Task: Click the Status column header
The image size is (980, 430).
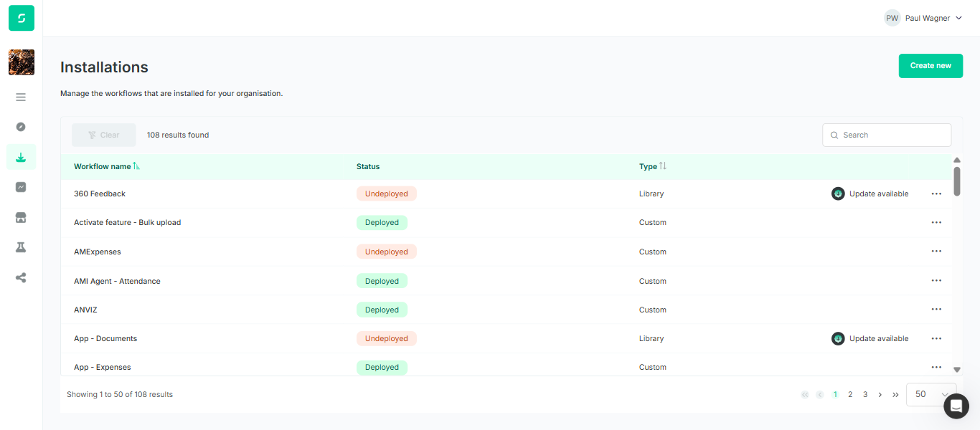Action: (x=368, y=166)
